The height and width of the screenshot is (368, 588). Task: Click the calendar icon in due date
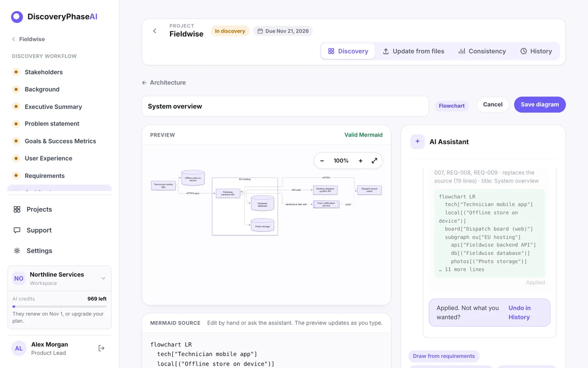coord(260,31)
